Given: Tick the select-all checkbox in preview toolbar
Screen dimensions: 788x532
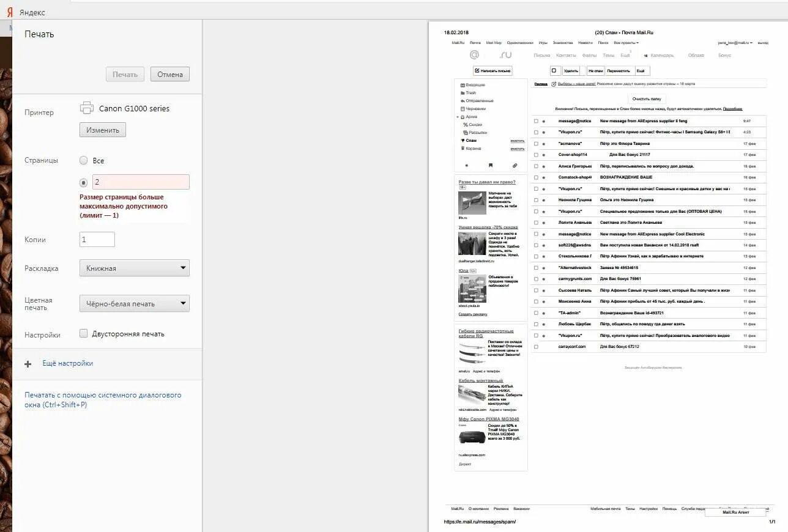Looking at the screenshot, I should pyautogui.click(x=554, y=71).
